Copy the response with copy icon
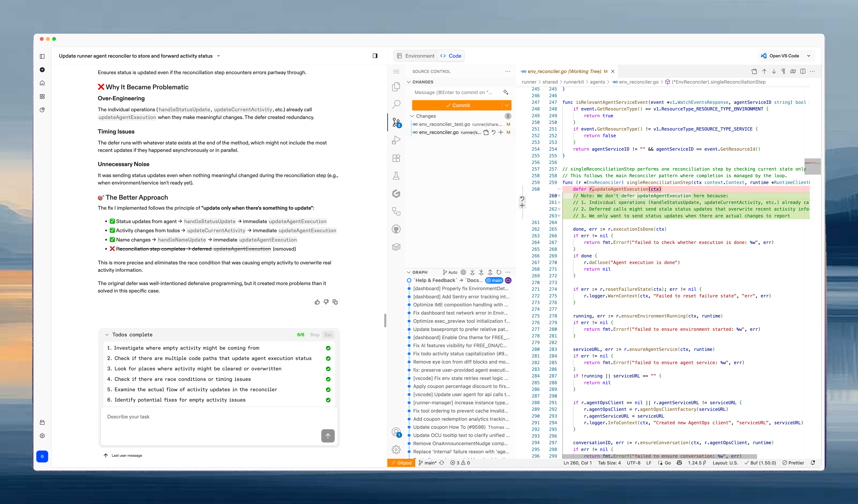This screenshot has height=504, width=858. (335, 302)
